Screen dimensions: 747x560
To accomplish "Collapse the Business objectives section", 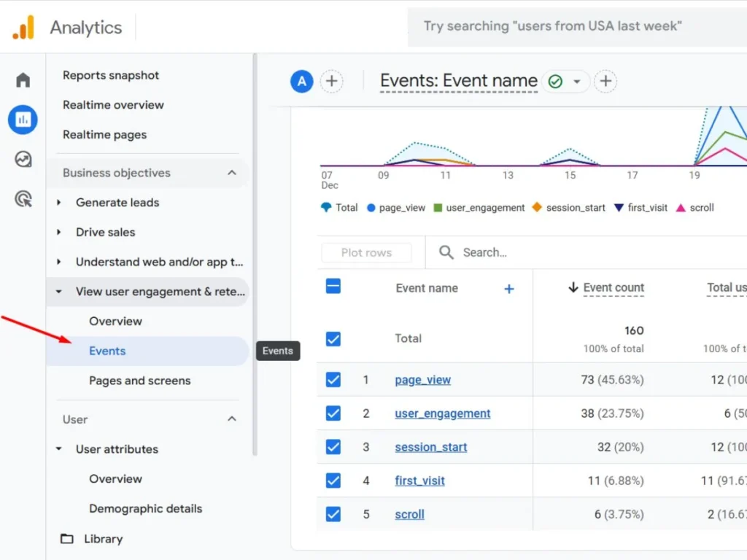I will [x=231, y=173].
